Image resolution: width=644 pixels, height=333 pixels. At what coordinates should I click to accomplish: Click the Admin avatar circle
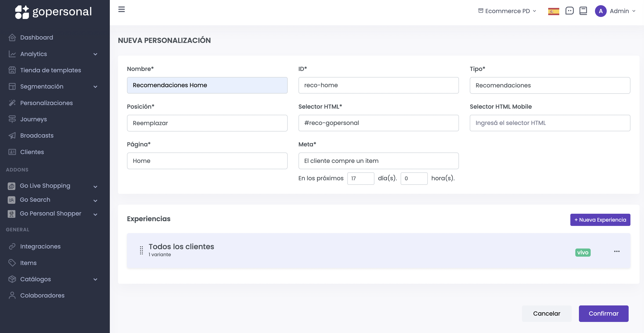tap(600, 11)
